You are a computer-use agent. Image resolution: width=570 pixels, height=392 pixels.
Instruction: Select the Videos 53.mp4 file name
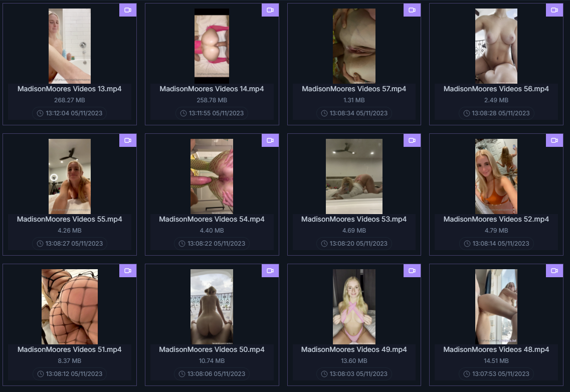354,219
